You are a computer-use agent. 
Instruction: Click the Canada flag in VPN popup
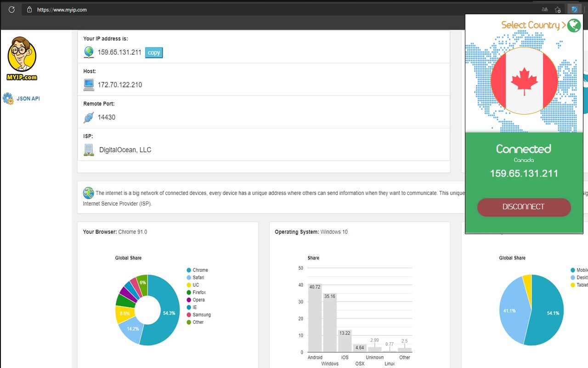coord(524,80)
